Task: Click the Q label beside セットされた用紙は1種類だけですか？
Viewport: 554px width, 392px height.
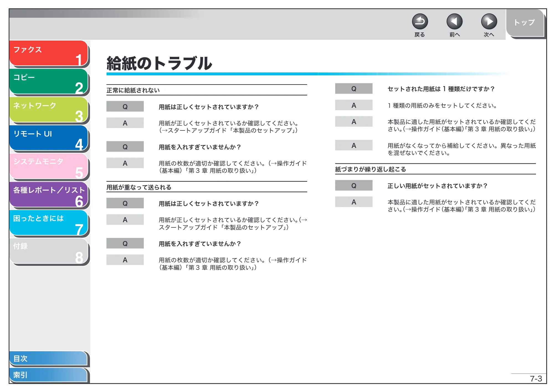Action: point(354,89)
